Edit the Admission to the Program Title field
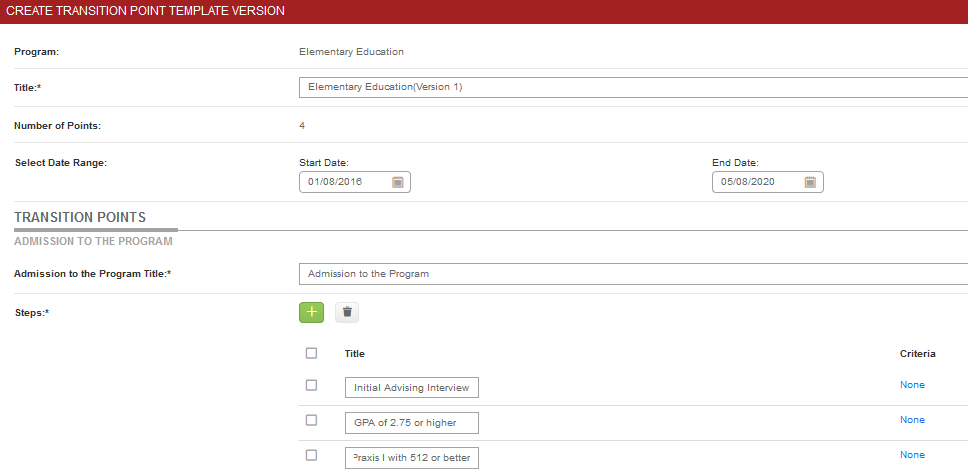The image size is (968, 471). pyautogui.click(x=633, y=274)
